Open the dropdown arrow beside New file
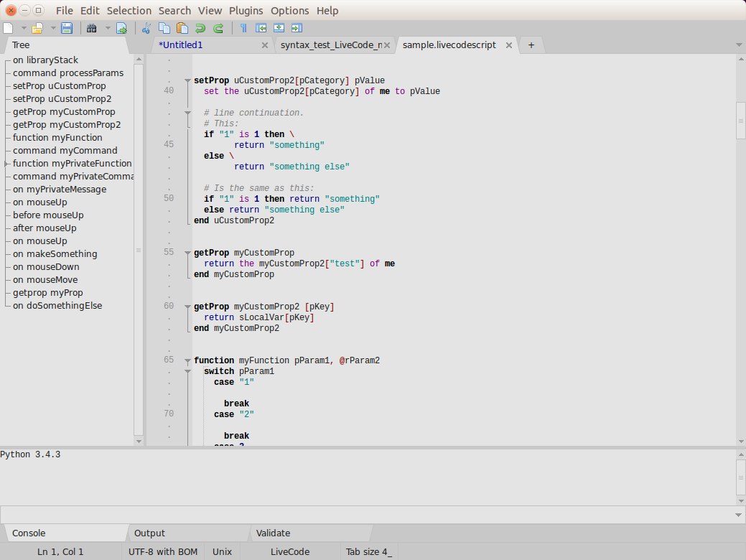This screenshot has height=560, width=746. [x=23, y=28]
